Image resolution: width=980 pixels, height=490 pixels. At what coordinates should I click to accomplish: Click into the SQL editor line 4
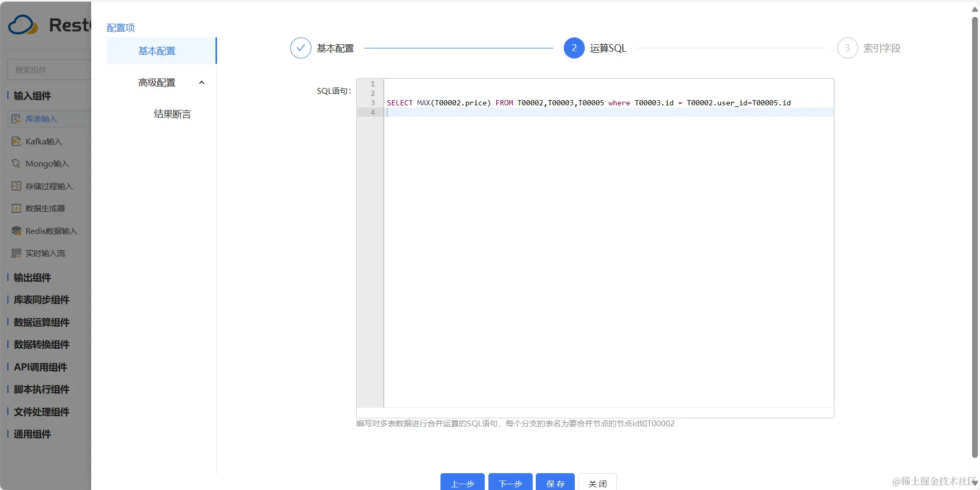coord(609,112)
